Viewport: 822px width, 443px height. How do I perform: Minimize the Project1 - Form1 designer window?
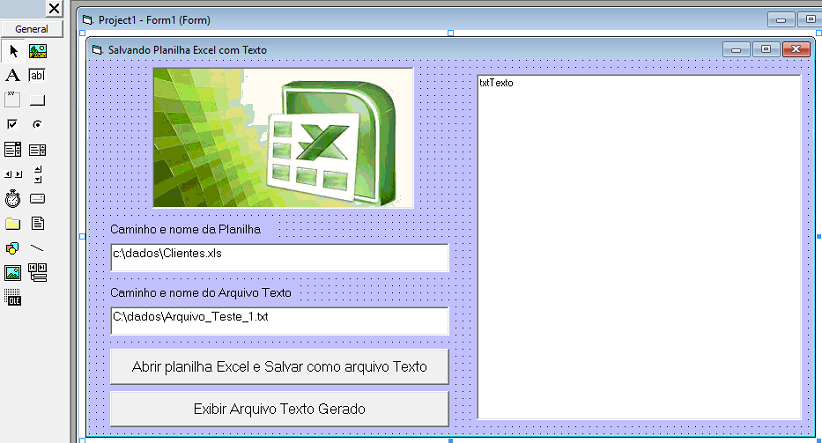click(x=781, y=20)
